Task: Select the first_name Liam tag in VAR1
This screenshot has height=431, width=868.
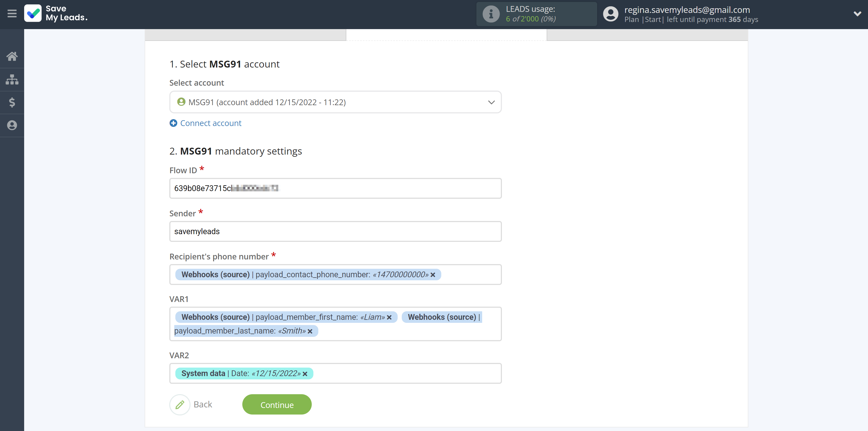Action: pos(286,317)
